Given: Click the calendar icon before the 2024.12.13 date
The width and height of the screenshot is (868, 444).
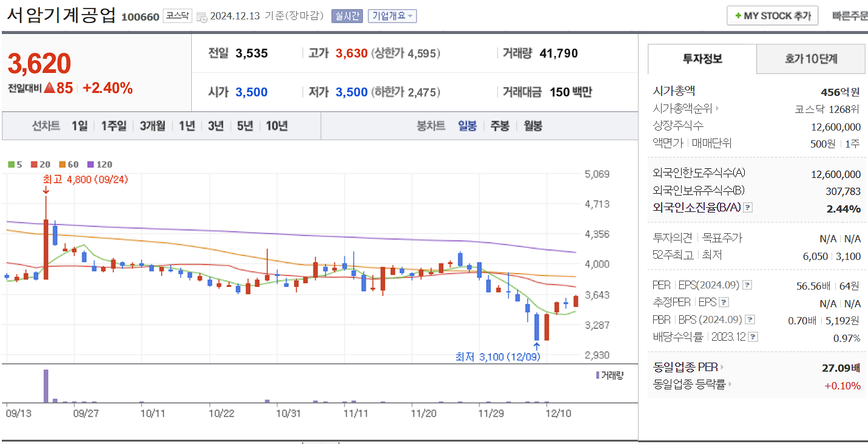Looking at the screenshot, I should click(x=202, y=16).
